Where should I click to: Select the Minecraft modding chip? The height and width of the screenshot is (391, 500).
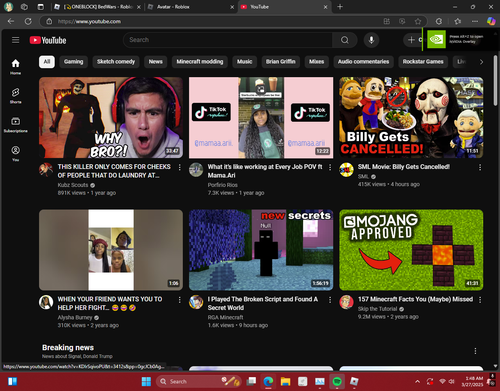[200, 62]
